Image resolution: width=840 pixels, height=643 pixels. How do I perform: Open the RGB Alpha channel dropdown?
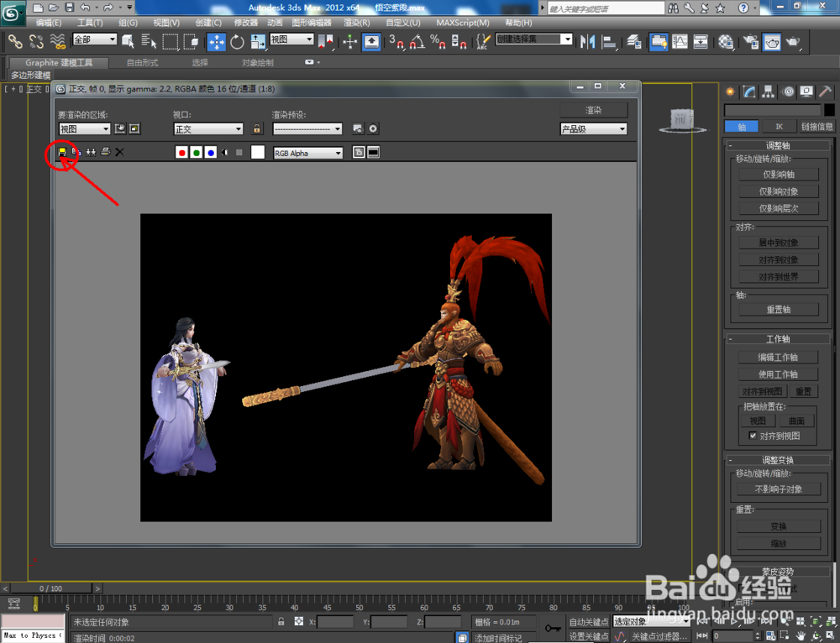click(308, 153)
